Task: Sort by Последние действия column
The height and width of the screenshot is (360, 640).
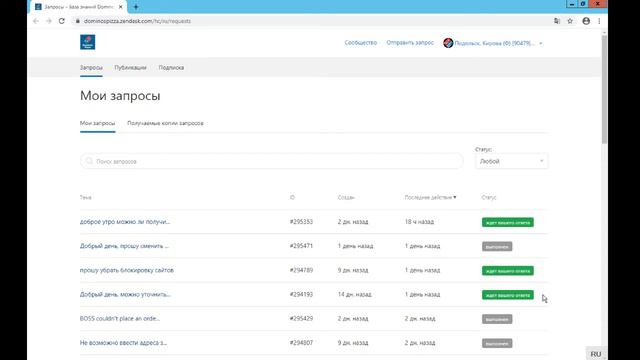Action: (x=430, y=198)
